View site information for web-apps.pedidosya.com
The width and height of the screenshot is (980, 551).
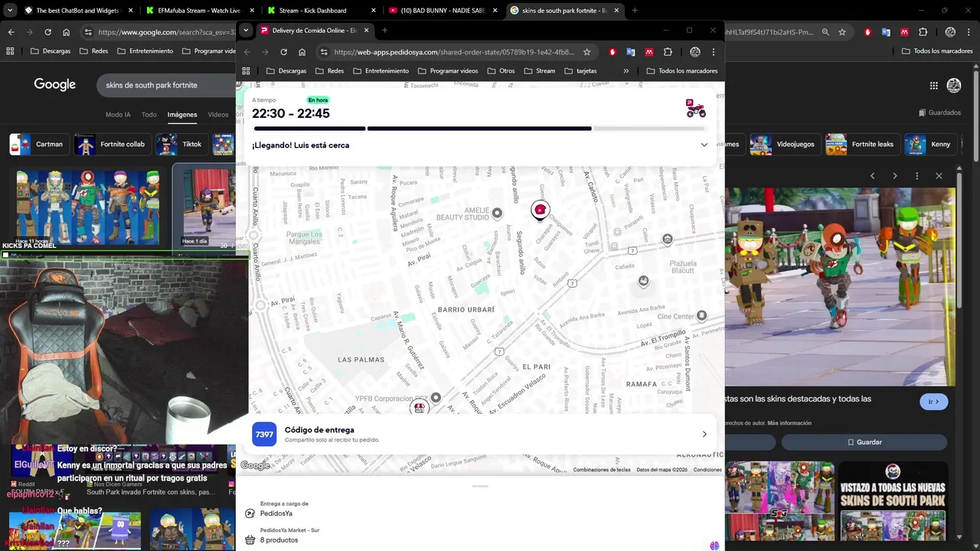click(324, 52)
